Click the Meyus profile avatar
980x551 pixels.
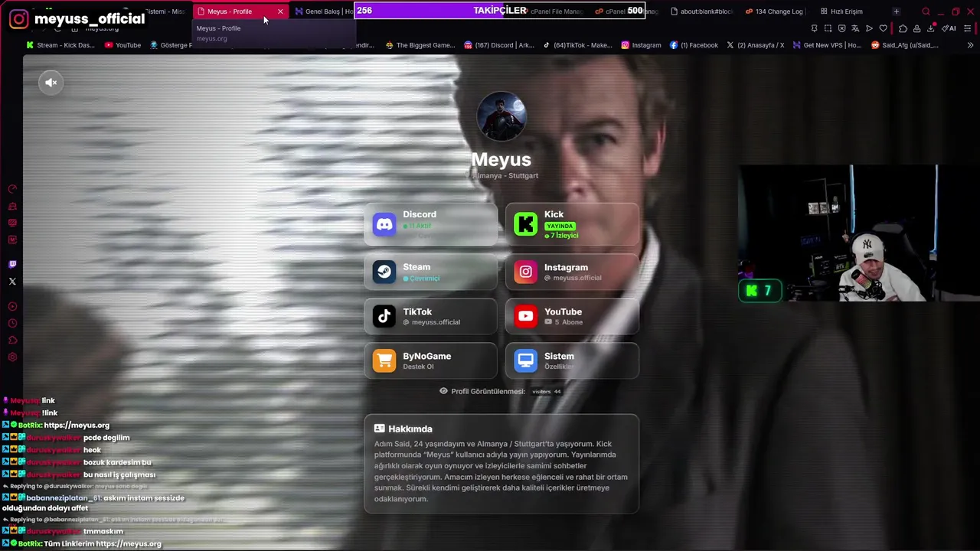501,116
